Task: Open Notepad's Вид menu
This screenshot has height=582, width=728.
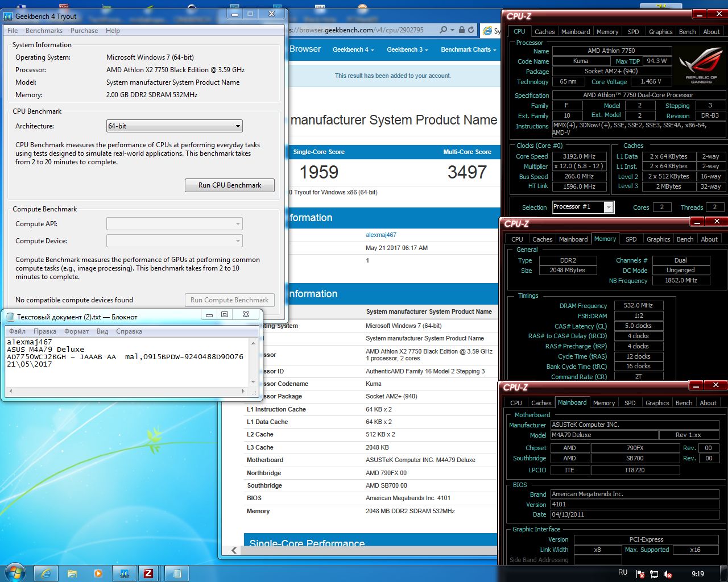Action: (102, 331)
